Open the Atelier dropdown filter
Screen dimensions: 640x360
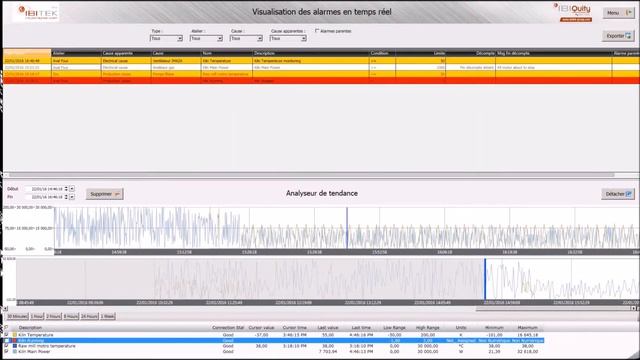click(206, 38)
